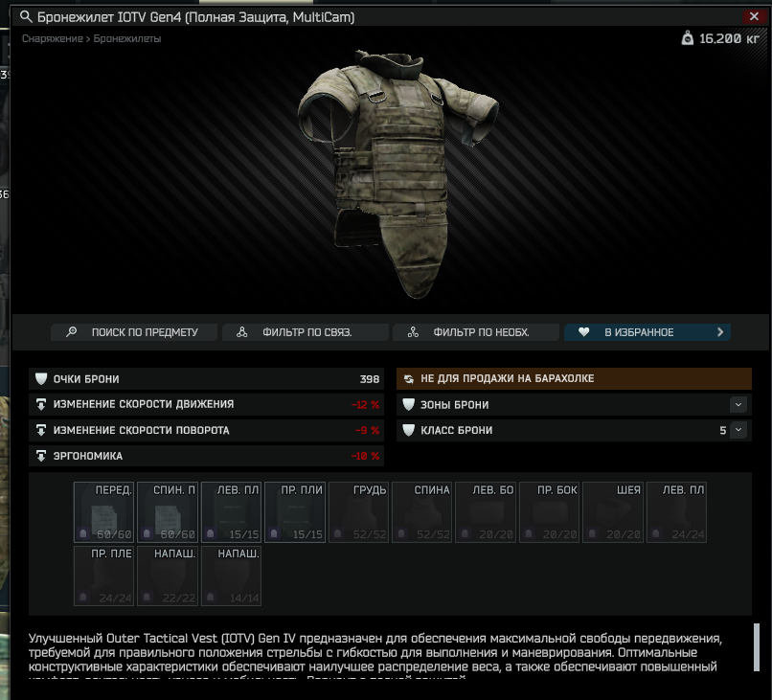Image resolution: width=772 pixels, height=700 pixels.
Task: Select the Лев. Пл side plate slot 15/15
Action: pyautogui.click(x=231, y=512)
